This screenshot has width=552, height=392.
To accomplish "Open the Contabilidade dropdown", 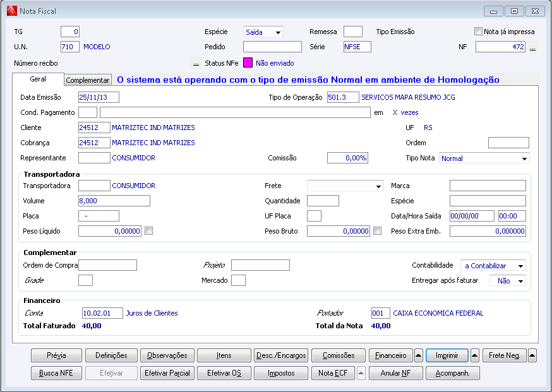I will (x=493, y=265).
